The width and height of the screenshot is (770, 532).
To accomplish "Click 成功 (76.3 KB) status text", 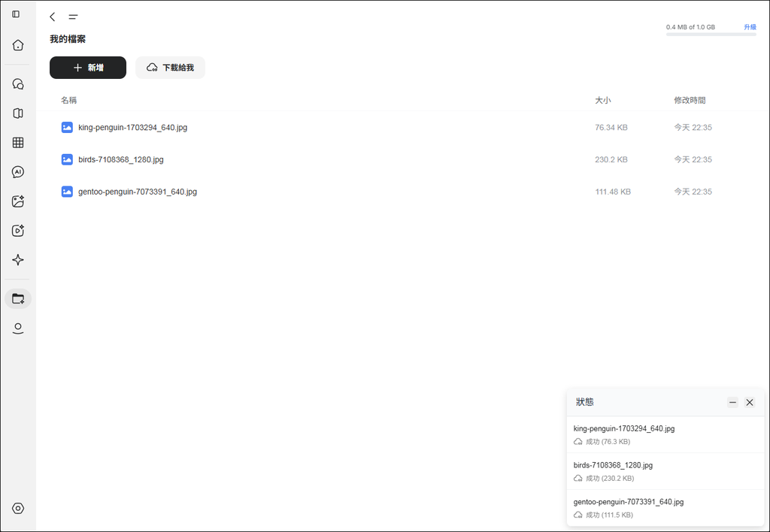I will (608, 442).
